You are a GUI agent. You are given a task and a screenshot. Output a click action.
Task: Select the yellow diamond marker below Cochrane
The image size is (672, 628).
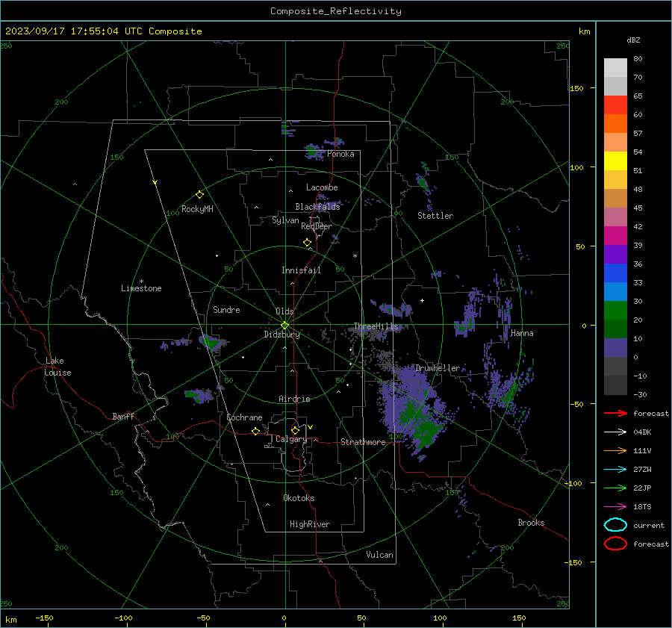(255, 431)
